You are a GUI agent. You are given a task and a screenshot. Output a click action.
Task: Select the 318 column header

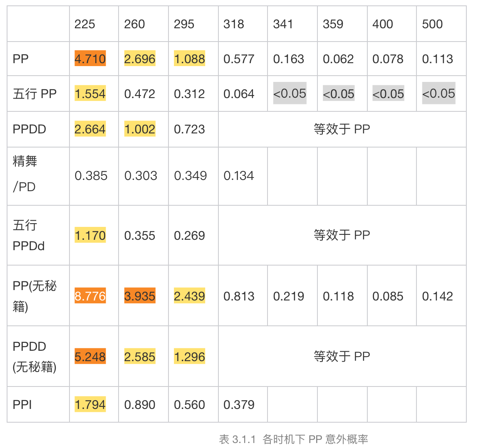pyautogui.click(x=233, y=24)
